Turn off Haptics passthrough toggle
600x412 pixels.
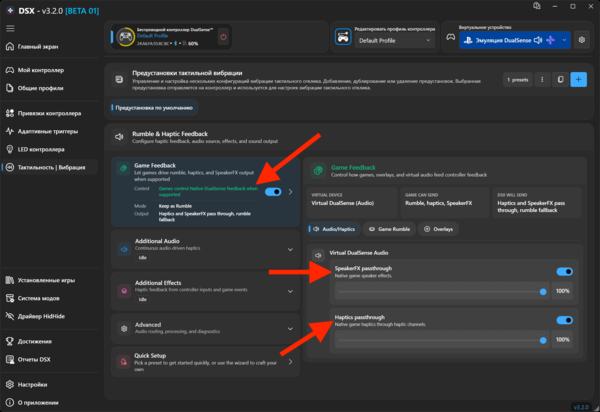564,320
